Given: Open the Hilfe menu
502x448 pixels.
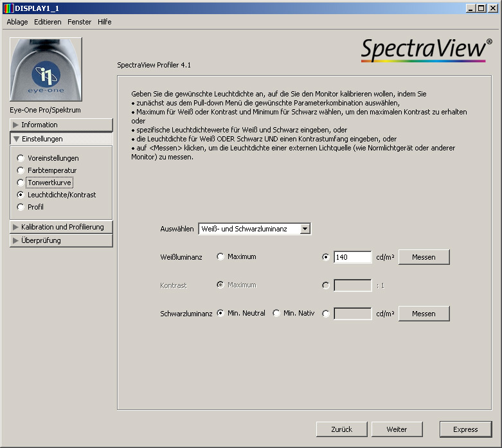Looking at the screenshot, I should (105, 22).
